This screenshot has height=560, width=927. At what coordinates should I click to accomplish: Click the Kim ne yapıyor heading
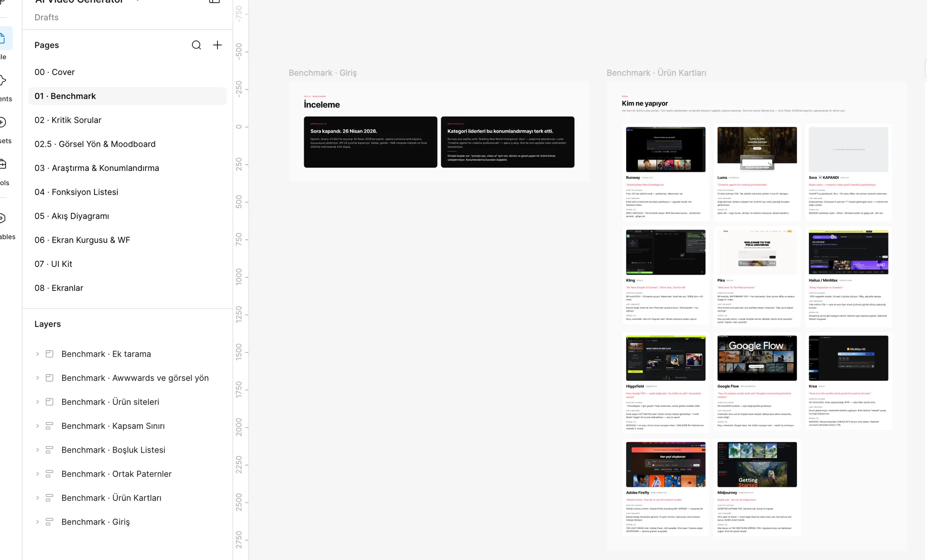coord(645,103)
